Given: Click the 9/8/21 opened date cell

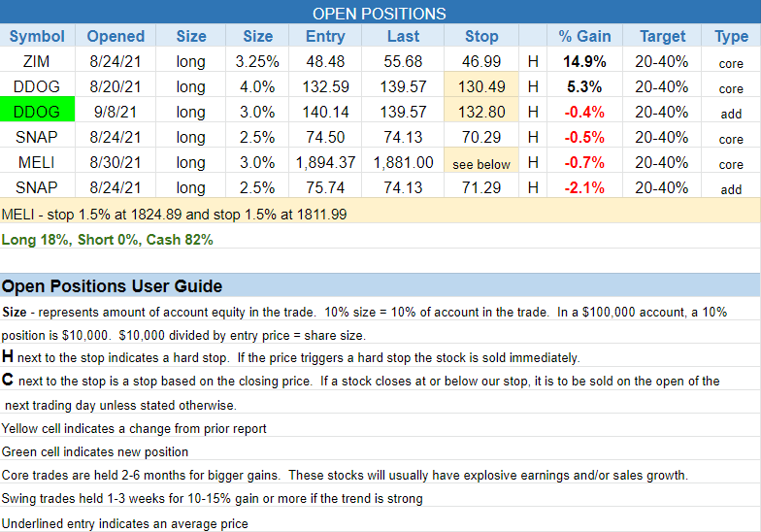Looking at the screenshot, I should coord(116,112).
